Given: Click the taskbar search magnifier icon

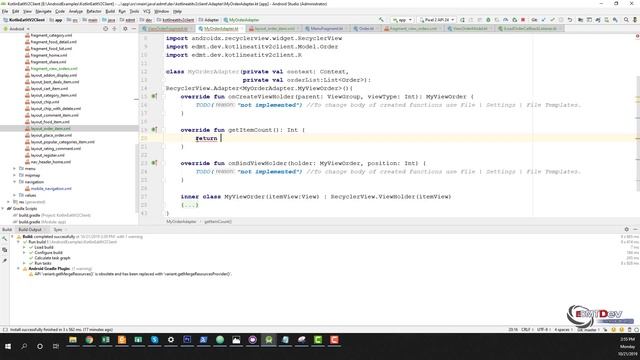Looking at the screenshot, I should [24, 346].
